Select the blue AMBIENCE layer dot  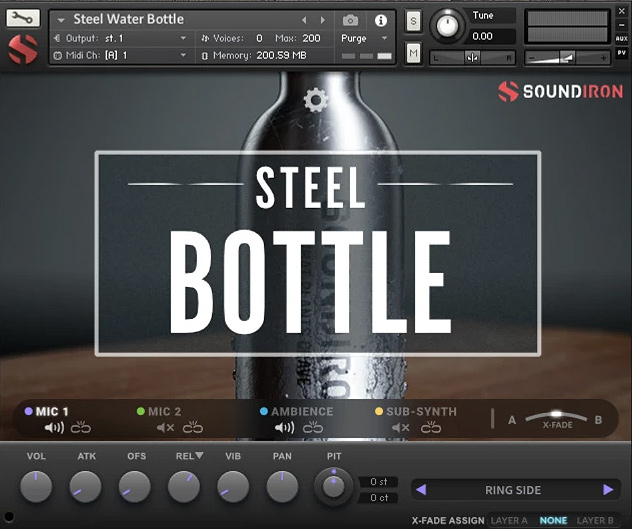coord(264,411)
